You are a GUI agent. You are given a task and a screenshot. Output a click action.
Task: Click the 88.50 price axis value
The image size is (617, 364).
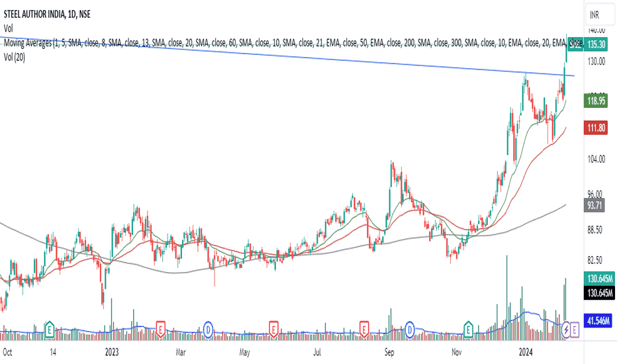594,230
